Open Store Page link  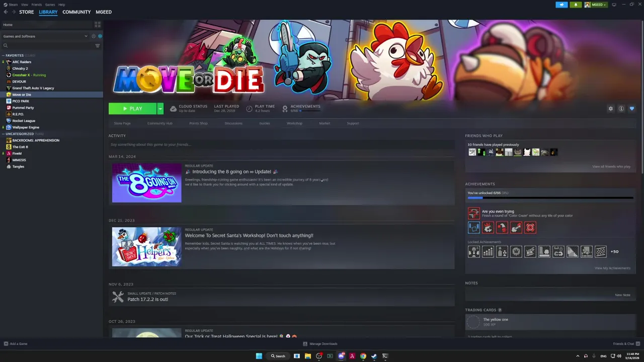tap(122, 123)
